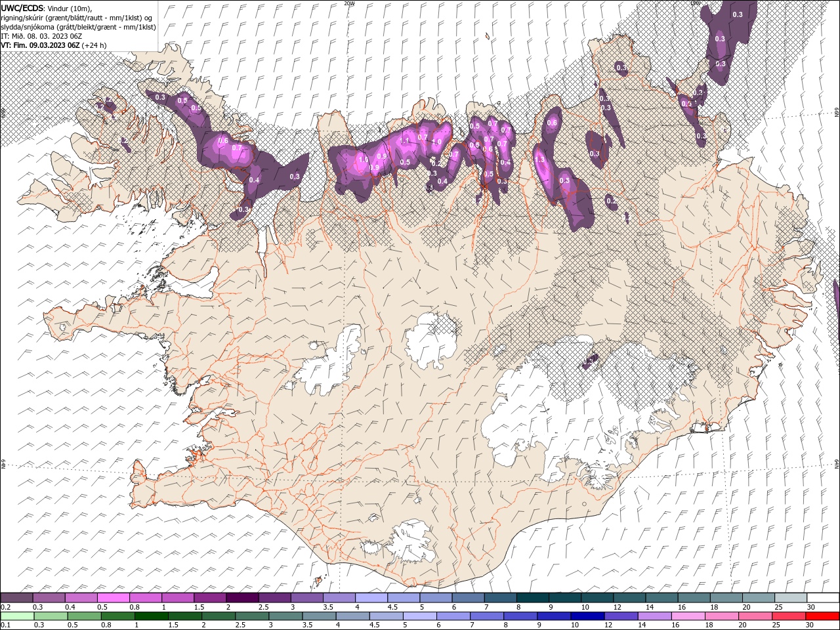Click the '20W' longitude label at top
The image size is (840, 630).
pos(349,3)
